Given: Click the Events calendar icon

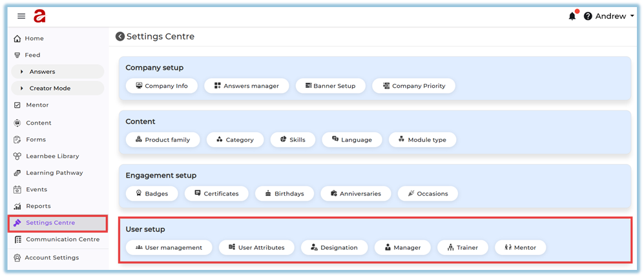Looking at the screenshot, I should point(17,190).
